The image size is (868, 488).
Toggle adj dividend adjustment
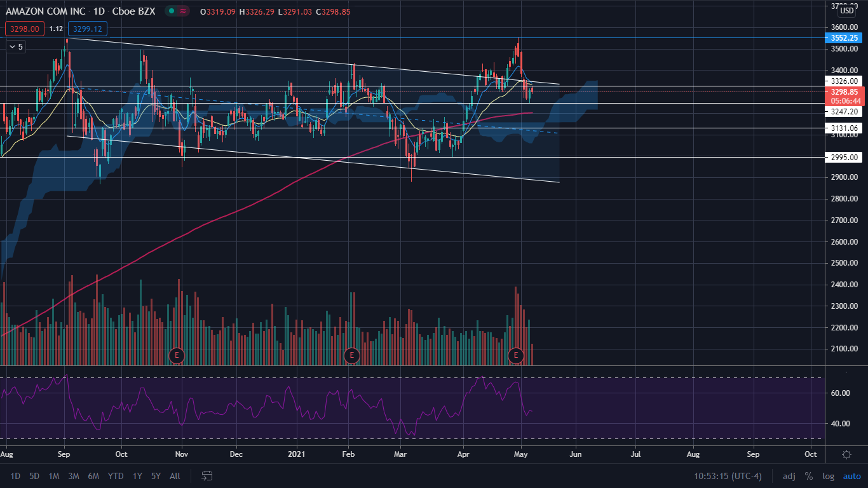[789, 476]
